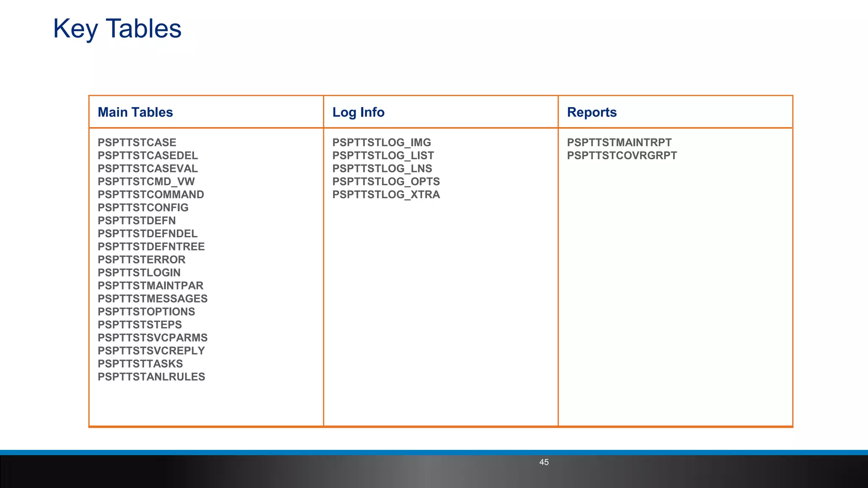Select the PSPTTSTTASKS entry

140,364
